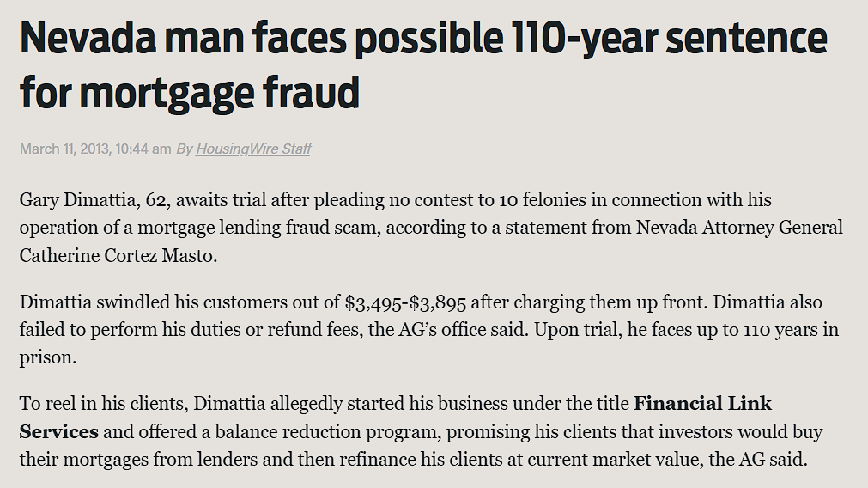Click the phrase Nevada Attorney General
Viewport: 868px width, 488px height.
click(739, 228)
